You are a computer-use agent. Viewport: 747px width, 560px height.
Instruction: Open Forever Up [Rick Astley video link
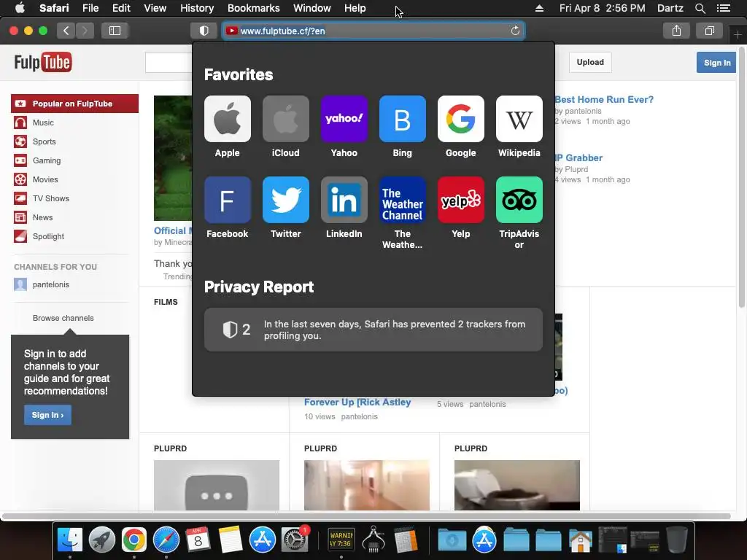[357, 402]
